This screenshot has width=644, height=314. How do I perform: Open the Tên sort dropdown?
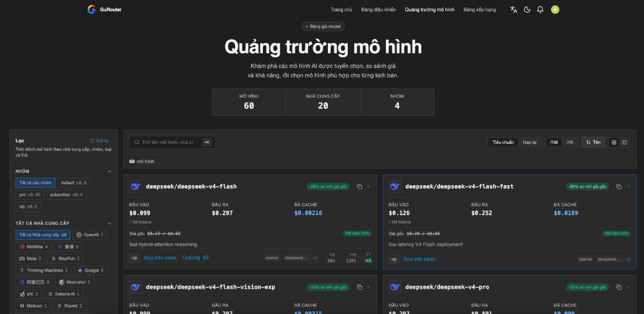[x=593, y=142]
